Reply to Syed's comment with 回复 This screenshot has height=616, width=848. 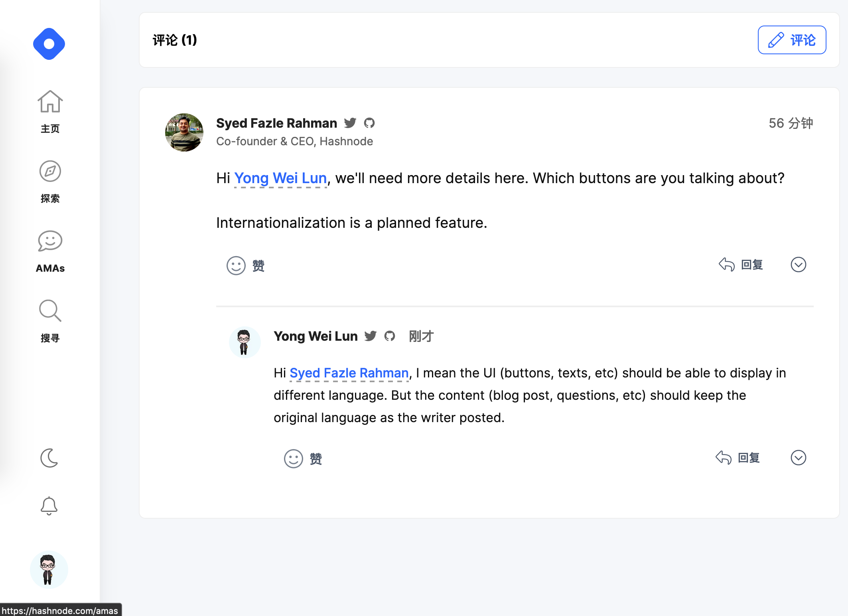741,265
